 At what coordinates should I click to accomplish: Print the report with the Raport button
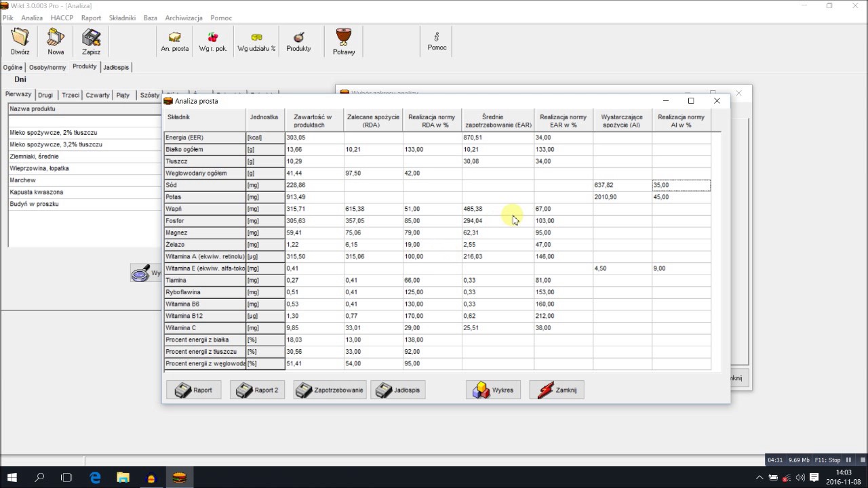pos(193,390)
